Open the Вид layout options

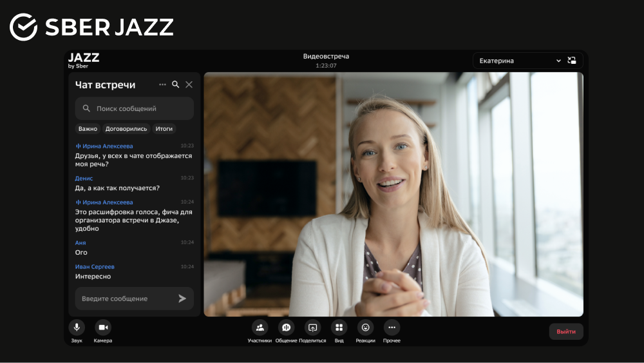(x=339, y=328)
